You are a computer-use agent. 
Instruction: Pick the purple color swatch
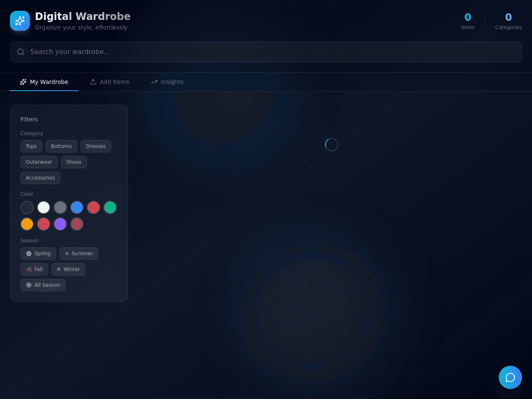pos(60,224)
